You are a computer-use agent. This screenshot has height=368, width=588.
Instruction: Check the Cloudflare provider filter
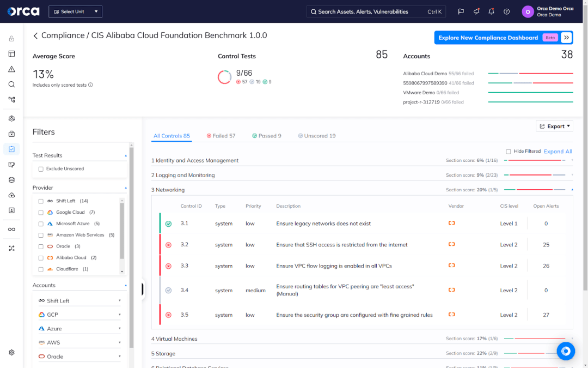pyautogui.click(x=41, y=269)
